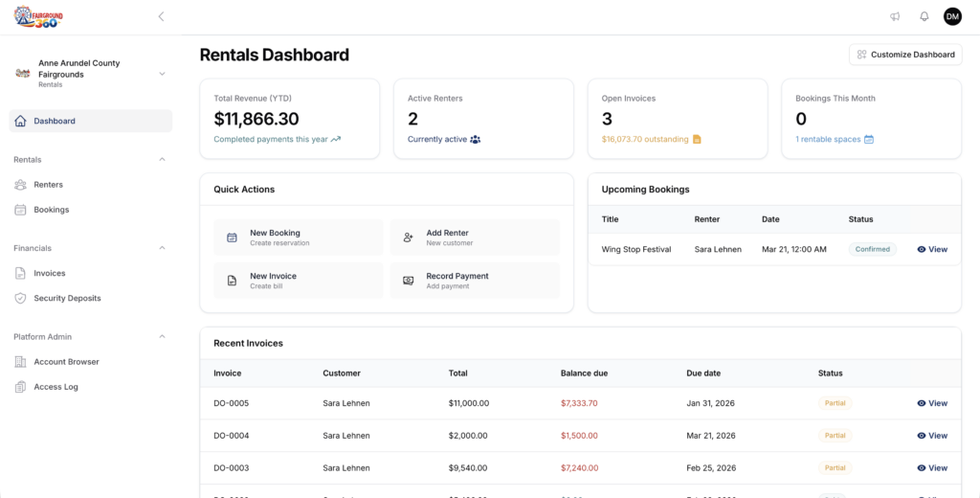The height and width of the screenshot is (498, 980).
Task: View invoice DO-0005 details
Action: tap(932, 403)
